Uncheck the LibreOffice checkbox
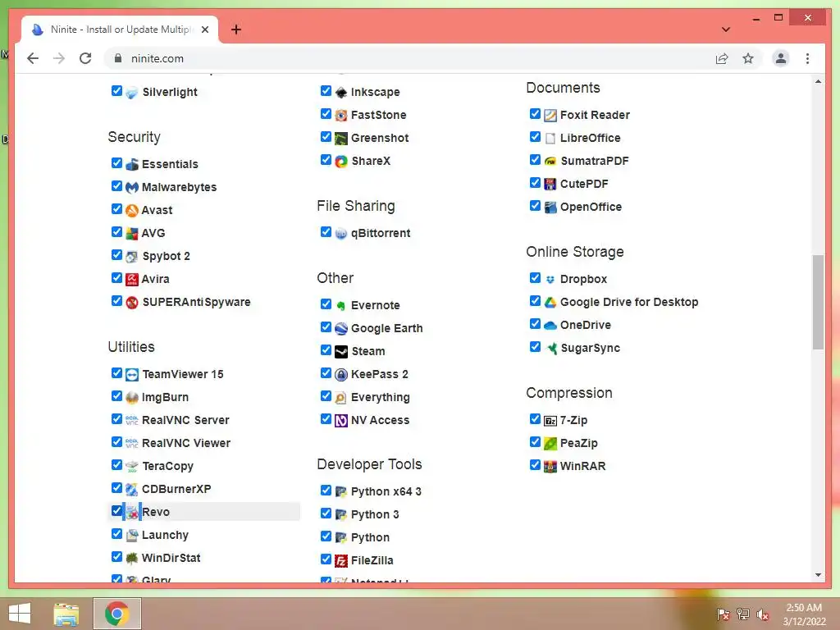The image size is (840, 630). click(x=535, y=137)
